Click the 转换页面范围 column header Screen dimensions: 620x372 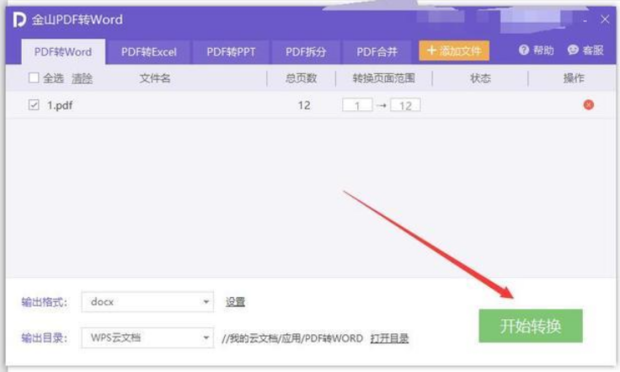(384, 78)
